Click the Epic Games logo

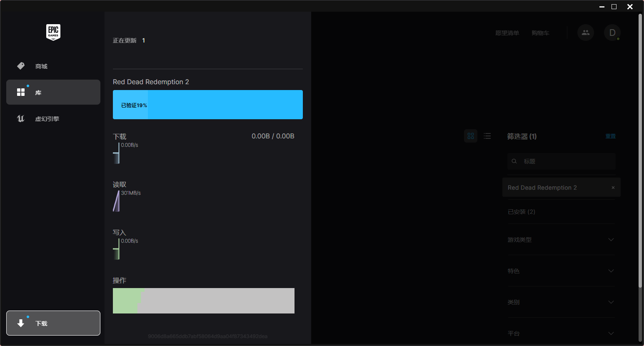[53, 32]
